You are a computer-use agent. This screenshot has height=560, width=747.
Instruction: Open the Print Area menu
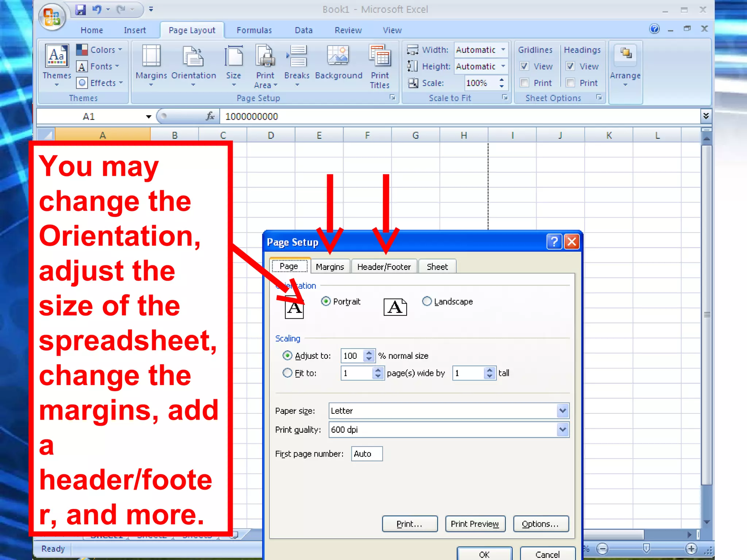tap(265, 66)
